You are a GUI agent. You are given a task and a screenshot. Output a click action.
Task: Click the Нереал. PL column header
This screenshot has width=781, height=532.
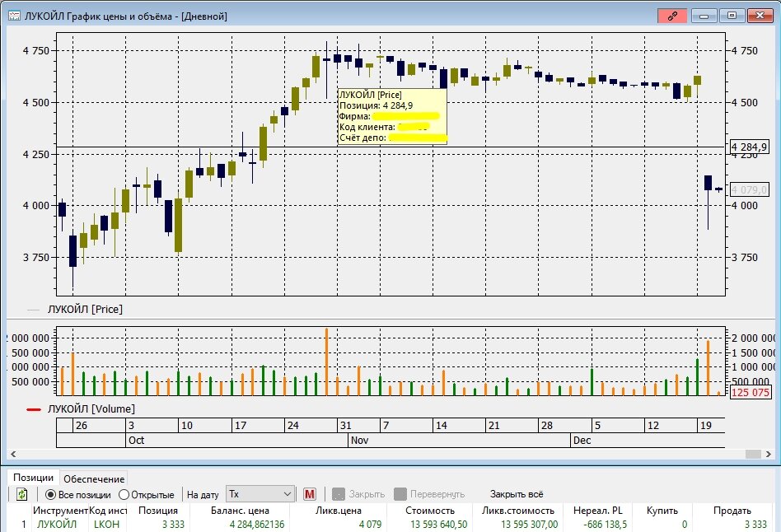pyautogui.click(x=598, y=511)
